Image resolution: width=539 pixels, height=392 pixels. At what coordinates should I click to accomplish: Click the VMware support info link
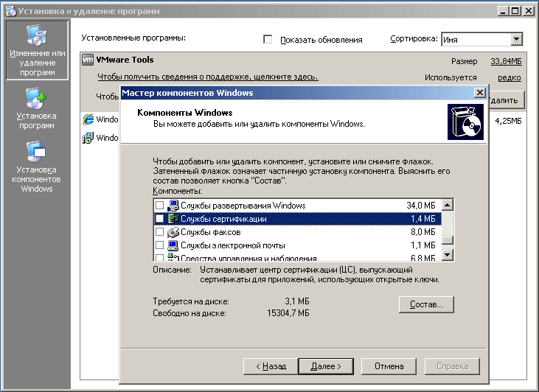(x=208, y=77)
